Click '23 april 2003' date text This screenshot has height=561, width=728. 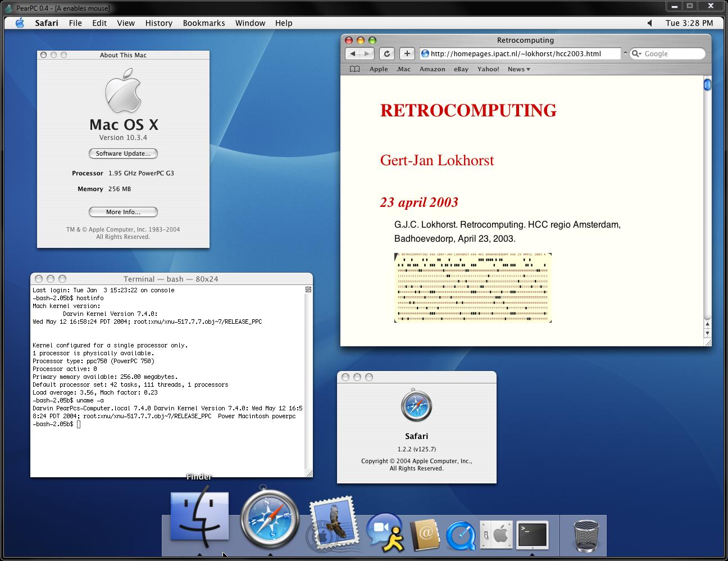click(x=419, y=202)
